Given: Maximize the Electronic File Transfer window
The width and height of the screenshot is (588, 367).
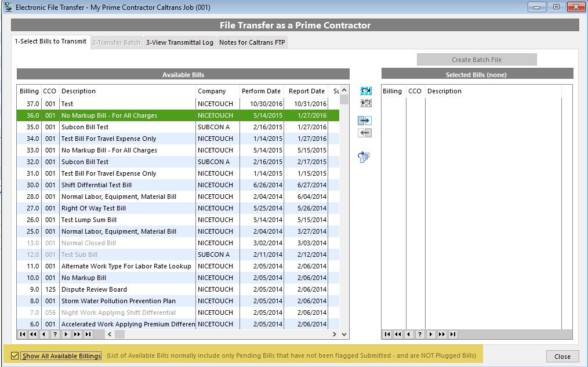Looking at the screenshot, I should point(556,7).
